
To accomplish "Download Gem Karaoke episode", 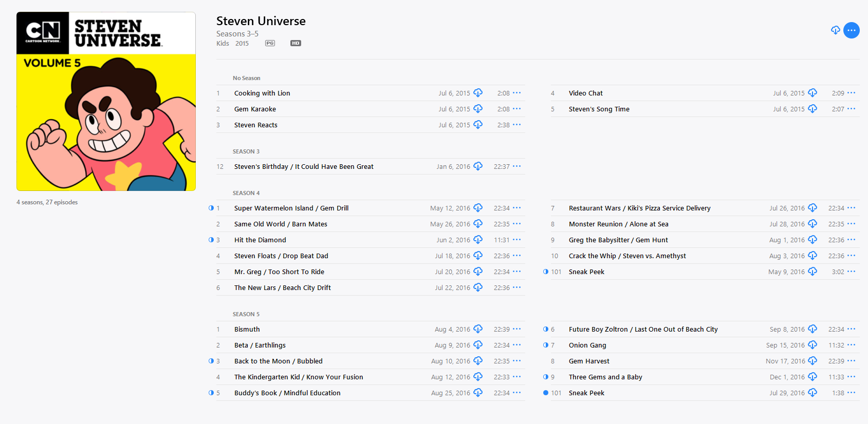I will pyautogui.click(x=478, y=109).
